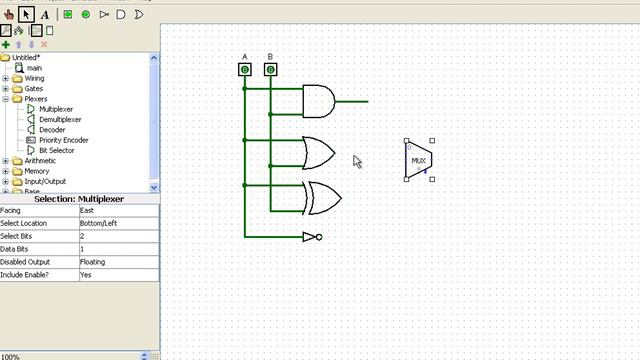Expand the Memory library folder
This screenshot has width=640, height=360.
tap(5, 171)
